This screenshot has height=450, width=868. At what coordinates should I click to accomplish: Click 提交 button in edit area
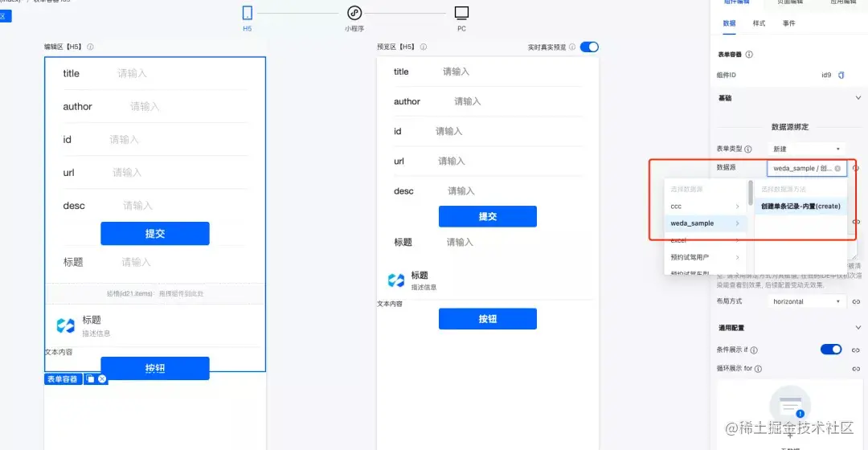155,234
